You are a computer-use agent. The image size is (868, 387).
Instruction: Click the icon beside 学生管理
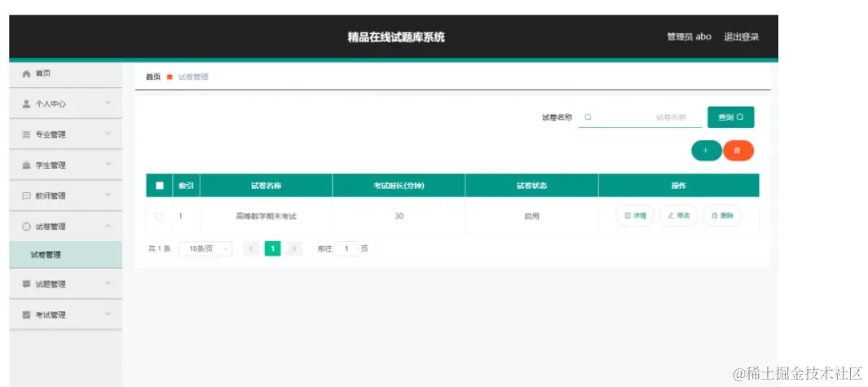[26, 165]
